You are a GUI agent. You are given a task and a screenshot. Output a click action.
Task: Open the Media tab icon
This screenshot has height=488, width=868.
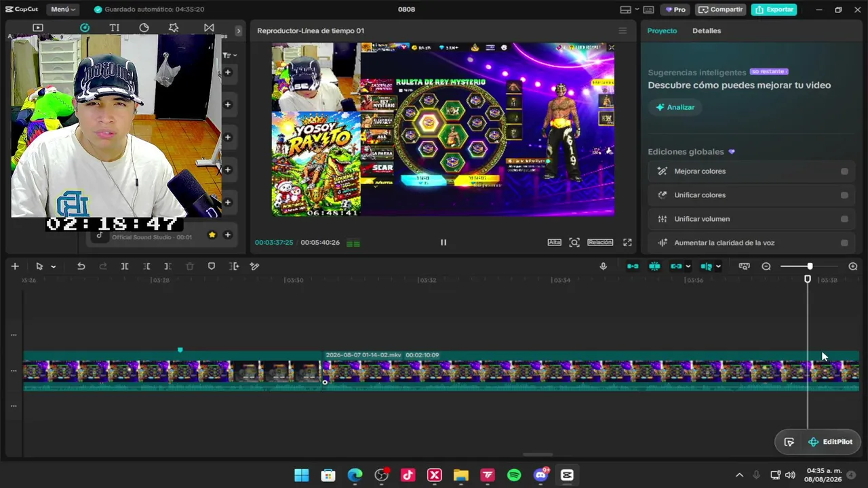point(38,28)
